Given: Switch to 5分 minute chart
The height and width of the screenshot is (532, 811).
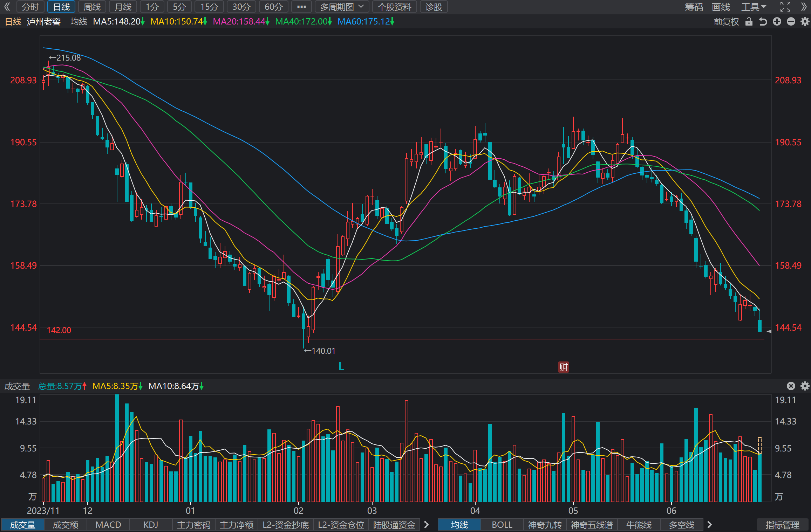Looking at the screenshot, I should [179, 7].
